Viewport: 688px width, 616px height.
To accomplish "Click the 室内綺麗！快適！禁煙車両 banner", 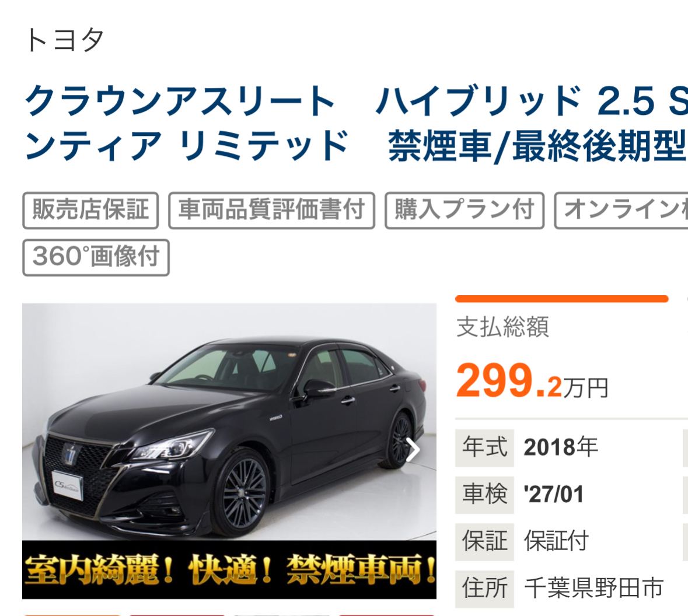I will [x=229, y=569].
